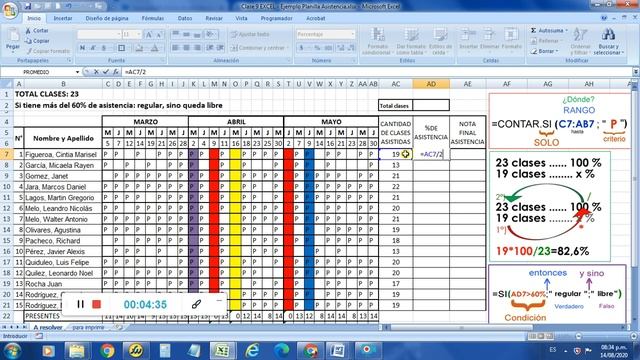
Task: Open the Datos ribbon tab
Action: point(185,18)
